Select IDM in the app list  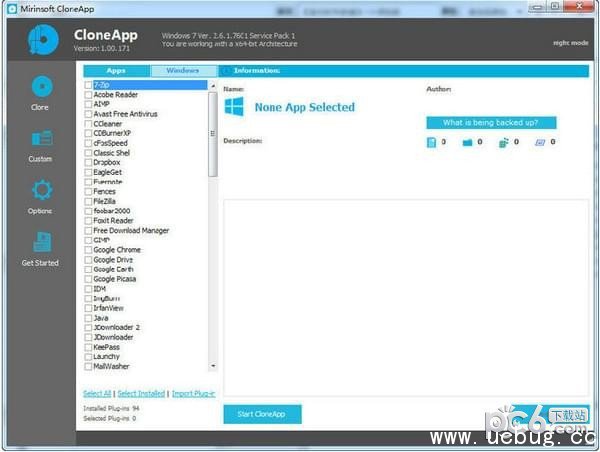tap(99, 289)
